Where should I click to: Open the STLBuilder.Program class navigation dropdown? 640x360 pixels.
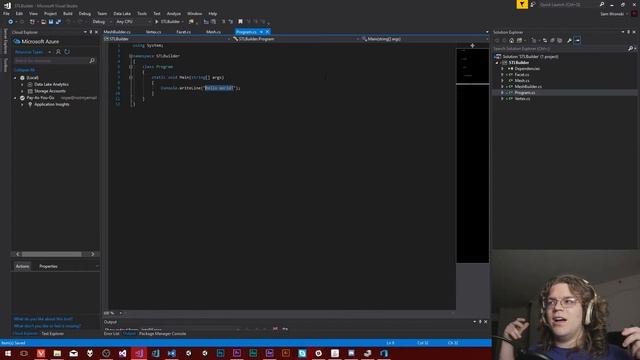coord(296,39)
